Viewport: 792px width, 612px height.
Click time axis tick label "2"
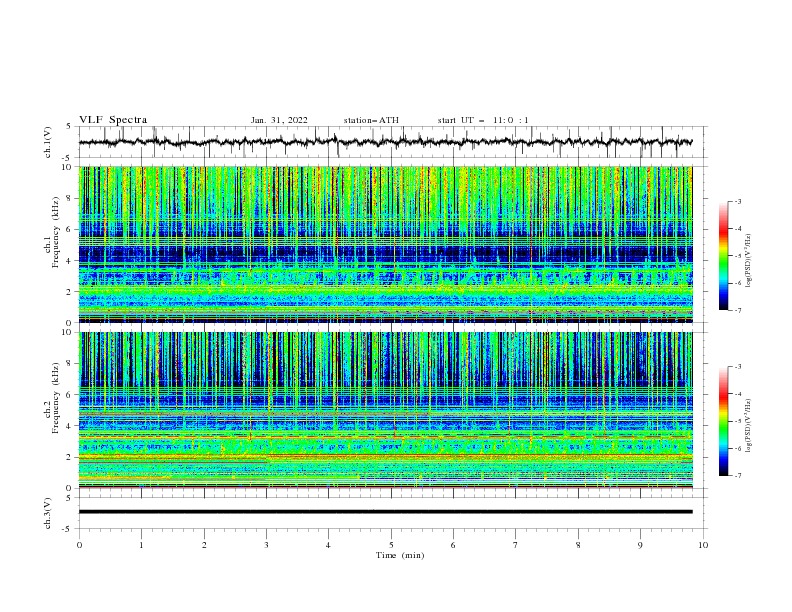tap(204, 545)
